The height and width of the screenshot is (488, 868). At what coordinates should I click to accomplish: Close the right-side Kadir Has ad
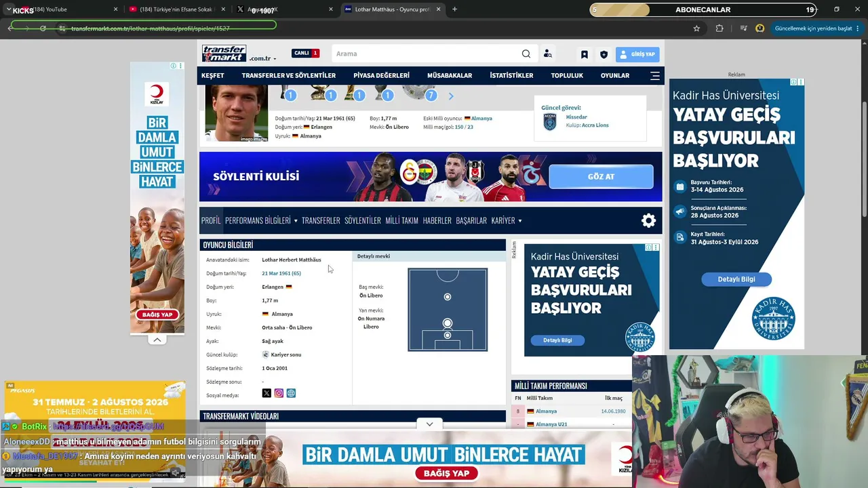801,82
